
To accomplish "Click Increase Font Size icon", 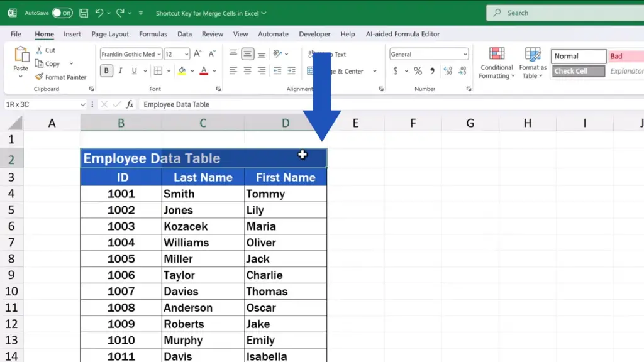I will pyautogui.click(x=197, y=55).
